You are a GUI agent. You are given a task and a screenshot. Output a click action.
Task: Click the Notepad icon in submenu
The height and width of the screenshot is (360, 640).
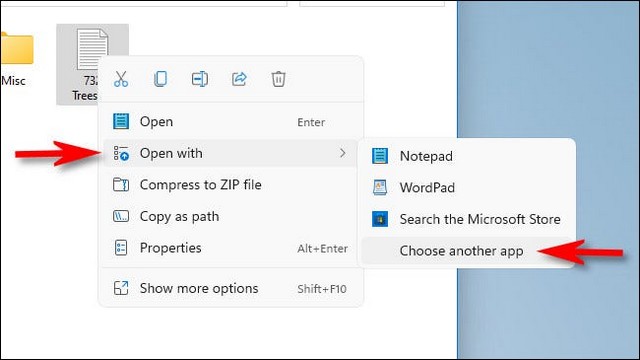point(380,156)
